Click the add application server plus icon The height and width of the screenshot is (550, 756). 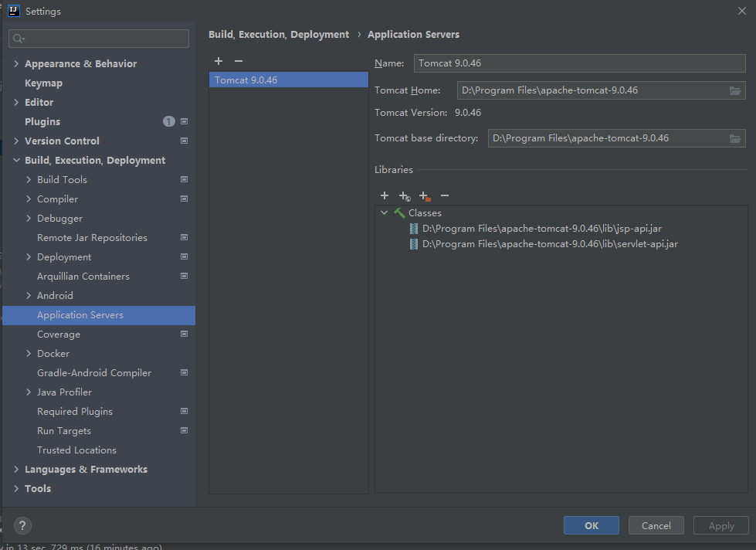point(219,61)
